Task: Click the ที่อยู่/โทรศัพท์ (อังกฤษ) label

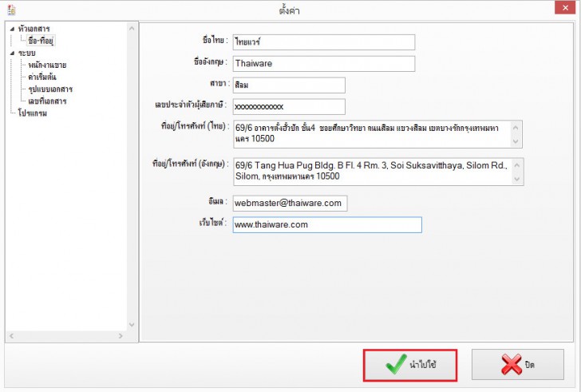Action: tap(191, 164)
